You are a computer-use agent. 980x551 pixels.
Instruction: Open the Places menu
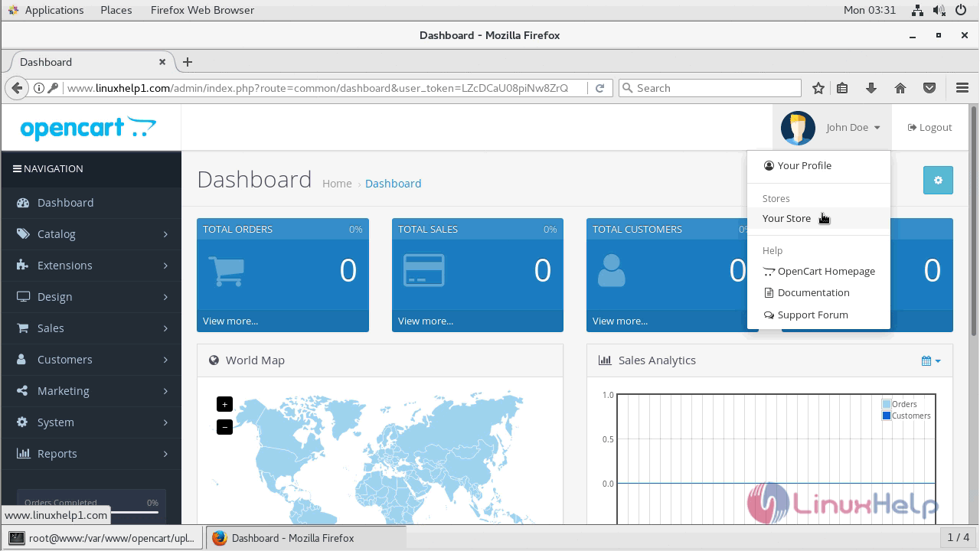(116, 10)
